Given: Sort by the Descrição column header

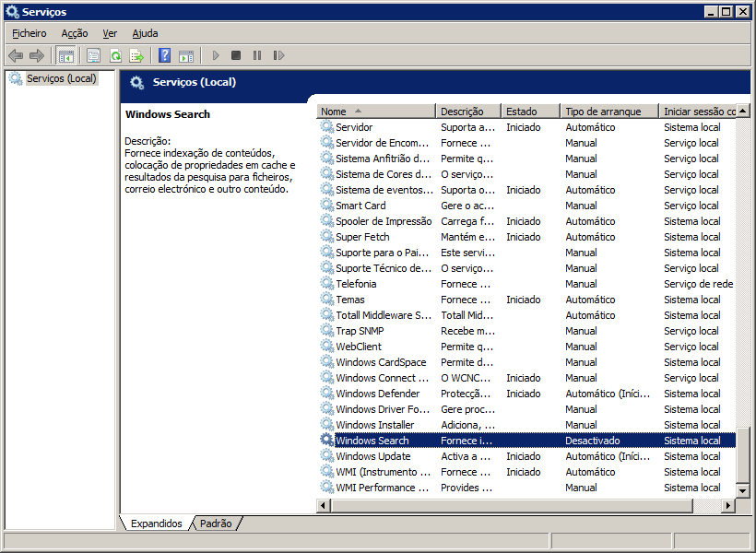Looking at the screenshot, I should click(468, 112).
